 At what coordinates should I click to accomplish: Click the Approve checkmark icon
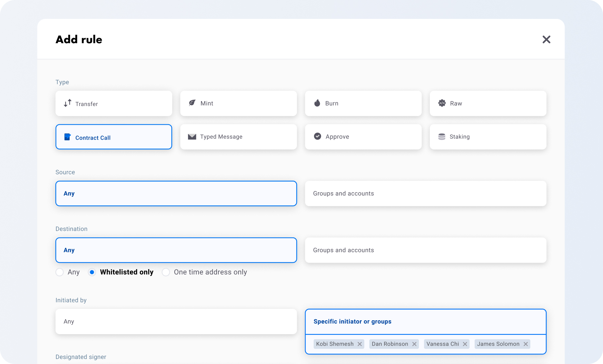(317, 136)
